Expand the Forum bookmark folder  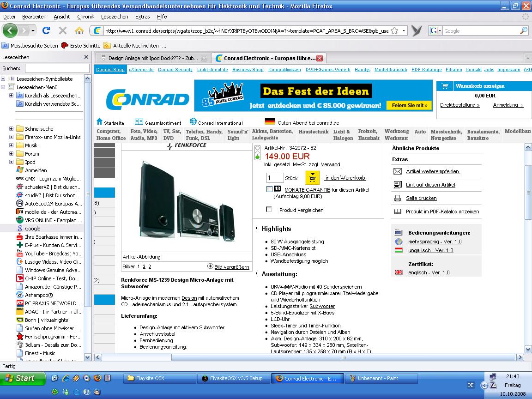[x=11, y=154]
